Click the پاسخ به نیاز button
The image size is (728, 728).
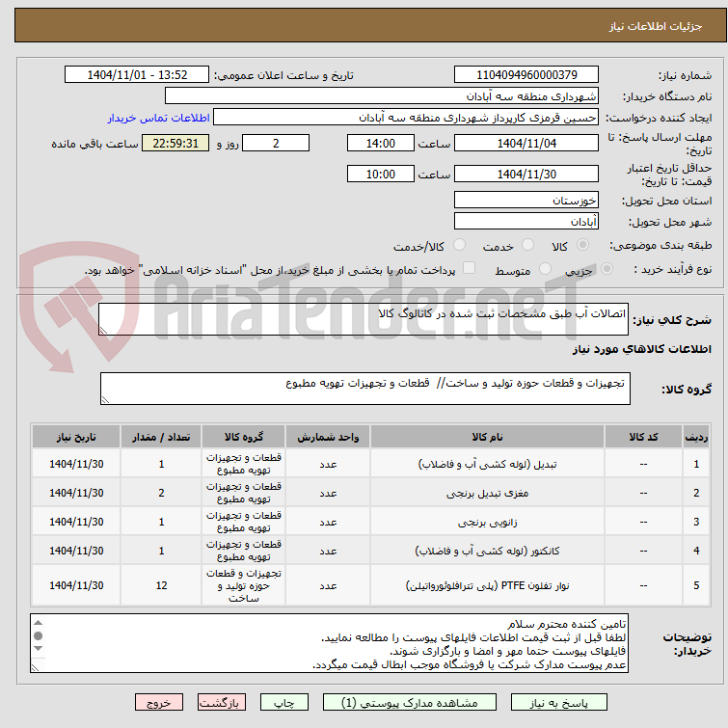pyautogui.click(x=558, y=703)
